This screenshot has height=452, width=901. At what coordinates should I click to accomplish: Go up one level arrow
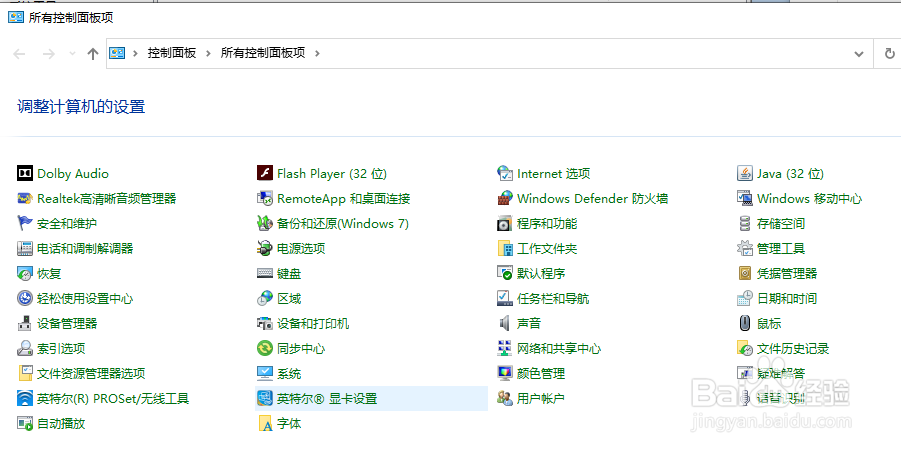tap(93, 53)
